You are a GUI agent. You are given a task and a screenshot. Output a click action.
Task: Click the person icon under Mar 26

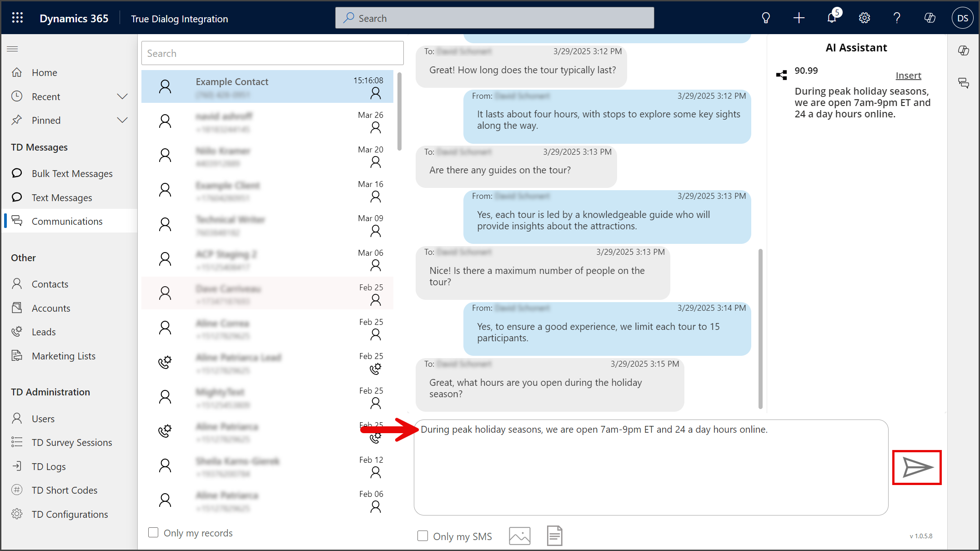click(376, 128)
